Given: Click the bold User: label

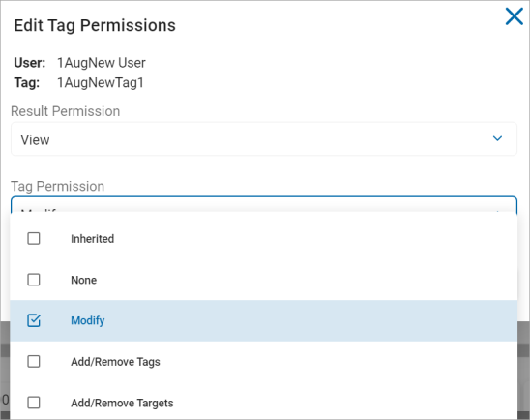Looking at the screenshot, I should [30, 63].
